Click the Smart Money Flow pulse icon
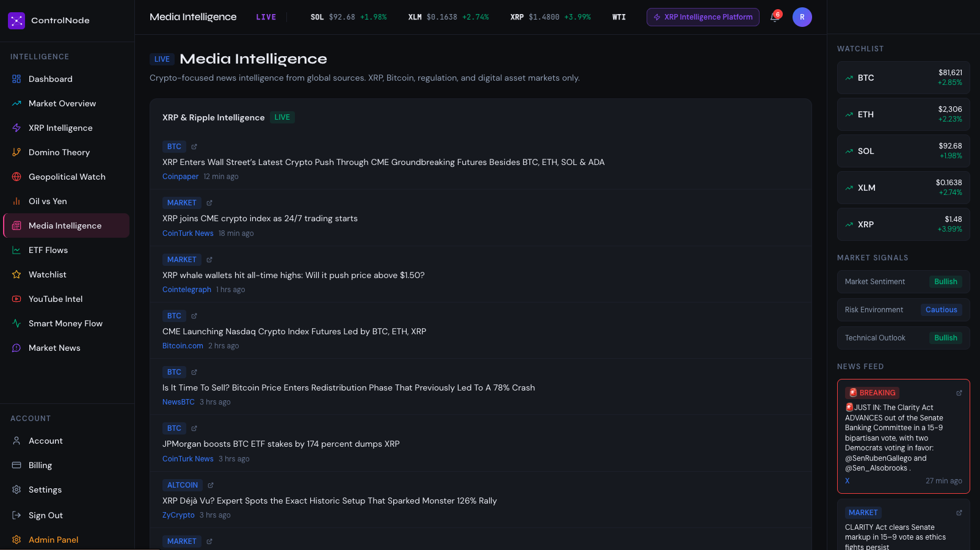 [x=16, y=323]
